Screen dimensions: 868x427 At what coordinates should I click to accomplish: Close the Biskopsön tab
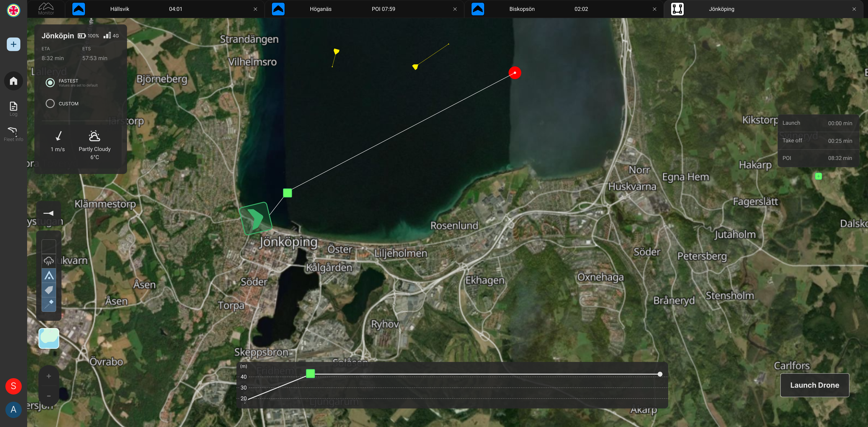(654, 9)
